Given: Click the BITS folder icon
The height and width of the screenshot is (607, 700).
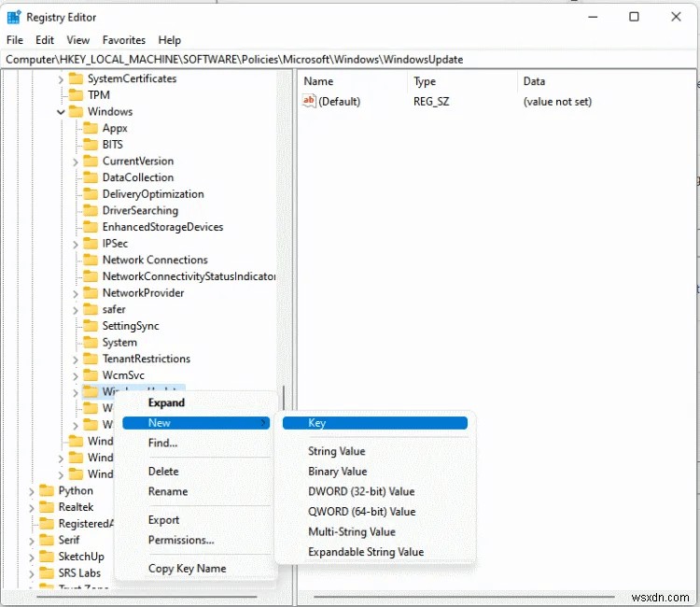Looking at the screenshot, I should coord(91,145).
